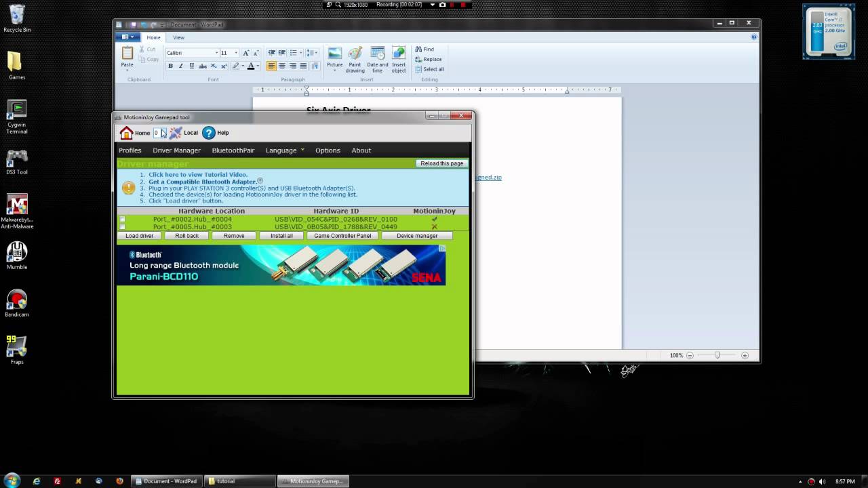Screen dimensions: 868x488
Task: Open the WordPad application menu button
Action: coord(126,37)
